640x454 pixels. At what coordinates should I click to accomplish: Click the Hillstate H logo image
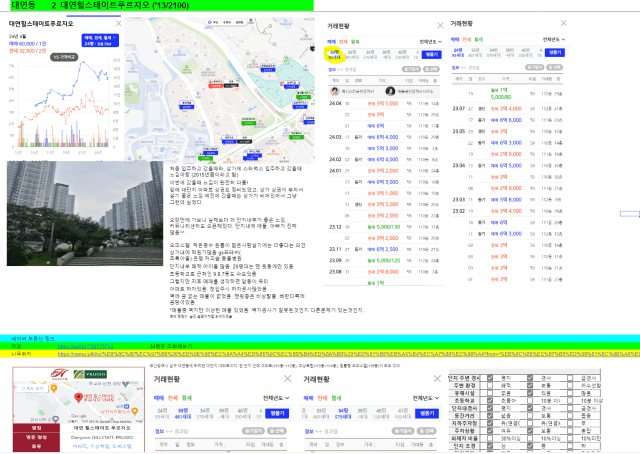tap(60, 374)
